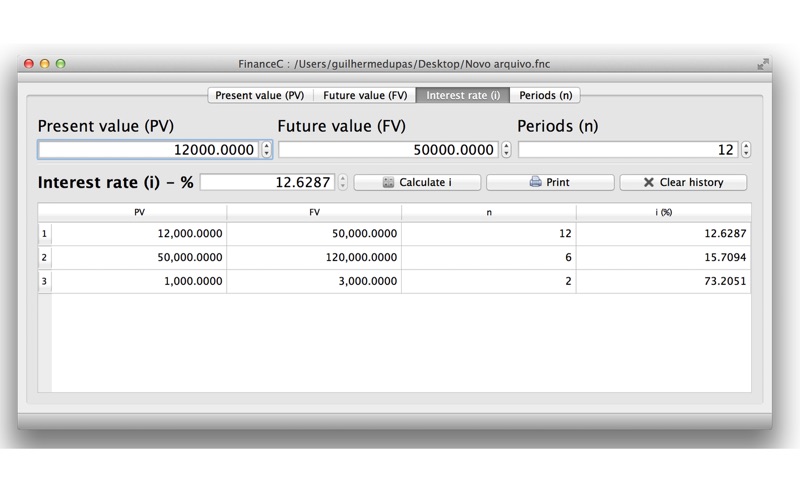Click the n column header

(x=489, y=212)
